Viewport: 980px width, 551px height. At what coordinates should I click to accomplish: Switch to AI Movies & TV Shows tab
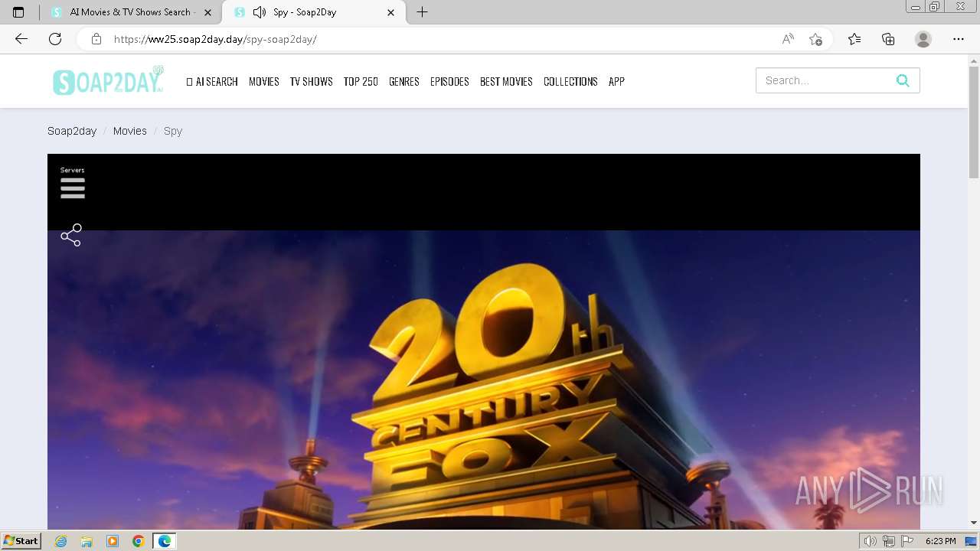(129, 12)
